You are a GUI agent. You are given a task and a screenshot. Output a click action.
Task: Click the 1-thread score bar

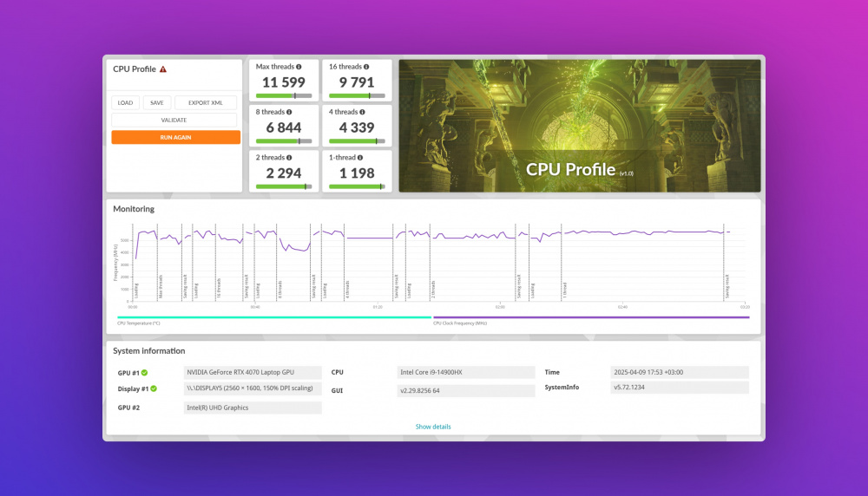tap(357, 187)
